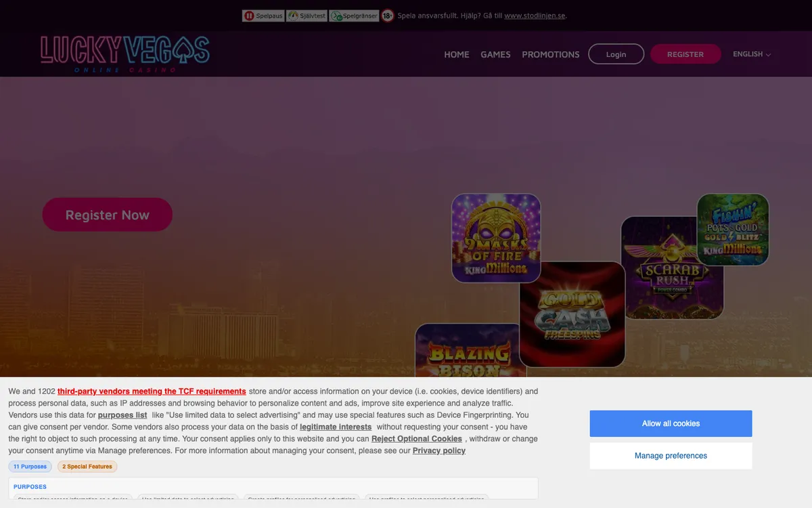Click Reject Optional Cookies link
Screen dimensions: 812x508
[x=417, y=439]
